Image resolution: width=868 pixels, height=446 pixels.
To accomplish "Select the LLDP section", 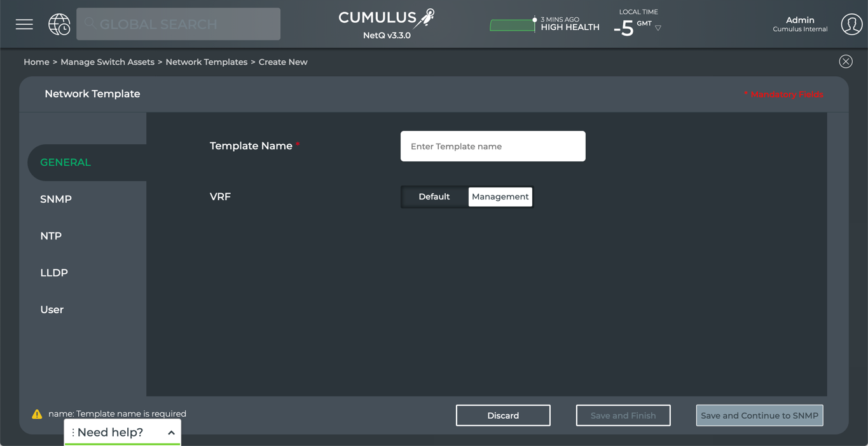I will coord(54,273).
